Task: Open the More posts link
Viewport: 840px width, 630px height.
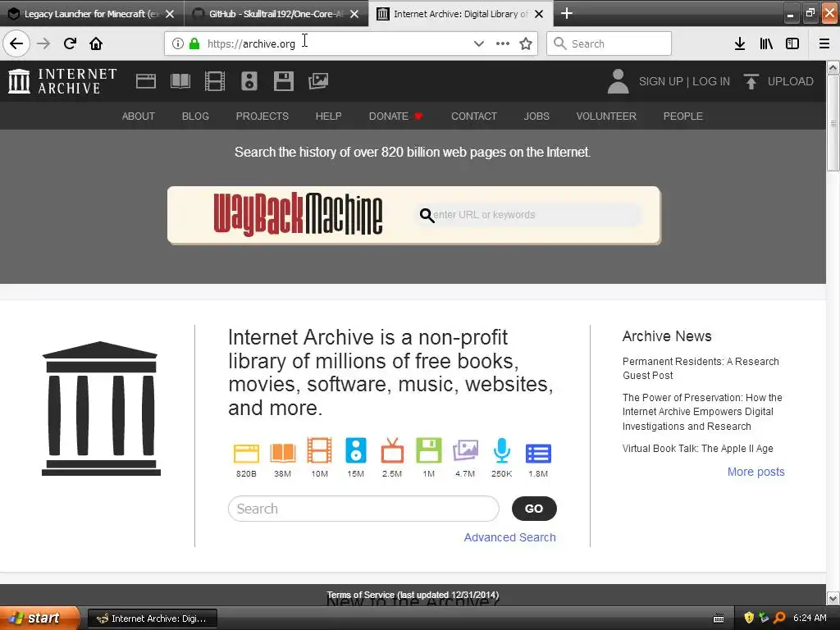Action: (x=756, y=472)
